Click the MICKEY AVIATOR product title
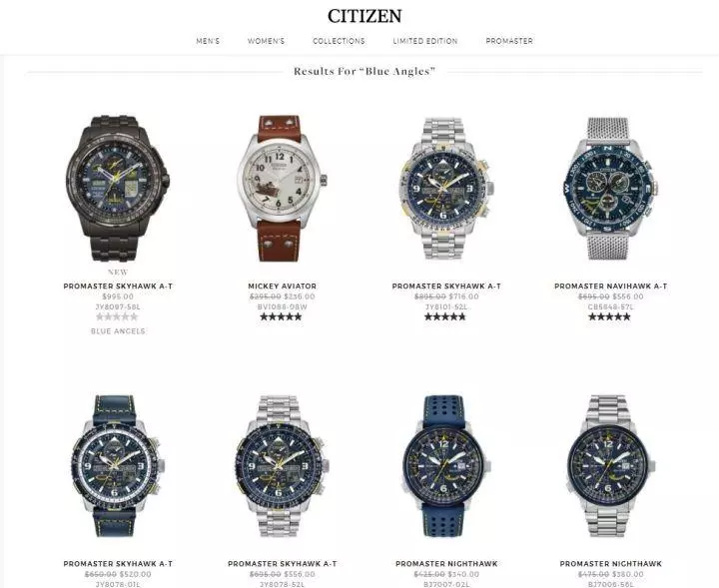719x588 pixels. pyautogui.click(x=282, y=286)
